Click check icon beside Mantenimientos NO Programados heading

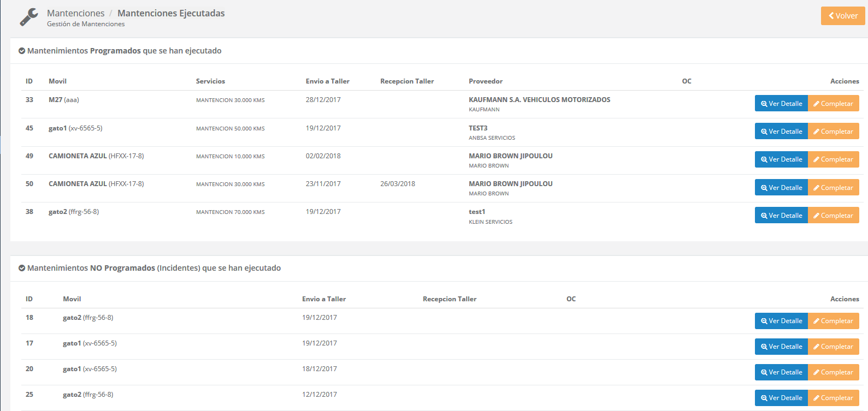click(x=22, y=268)
